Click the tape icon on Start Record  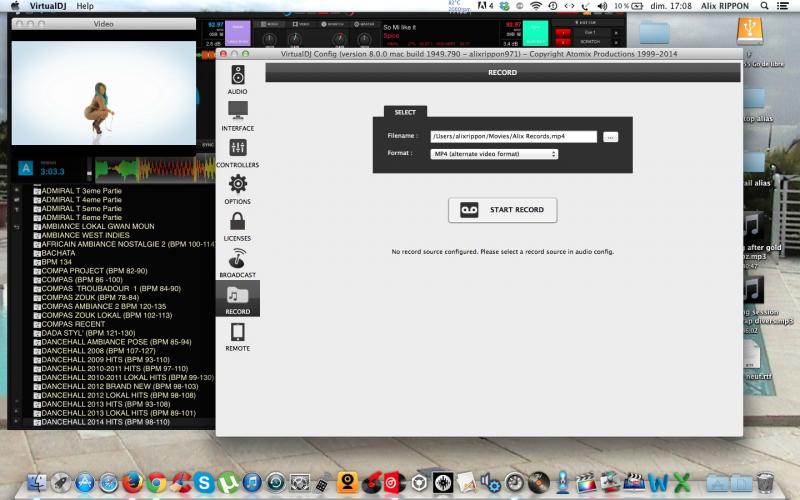tap(469, 210)
